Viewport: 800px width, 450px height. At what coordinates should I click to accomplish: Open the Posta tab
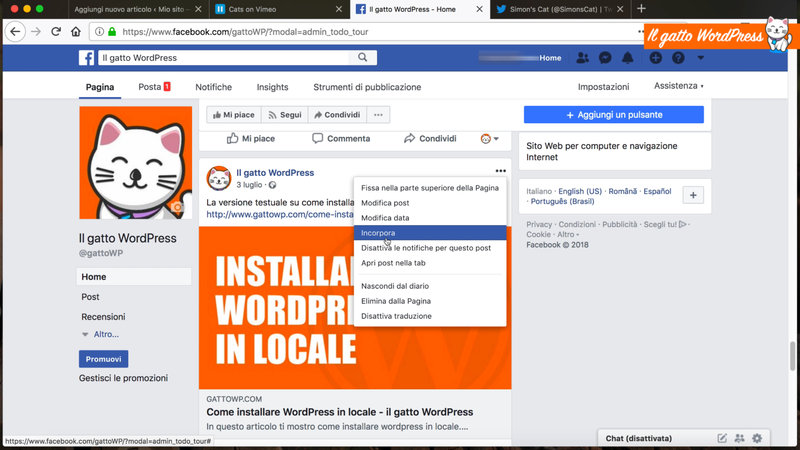(154, 87)
